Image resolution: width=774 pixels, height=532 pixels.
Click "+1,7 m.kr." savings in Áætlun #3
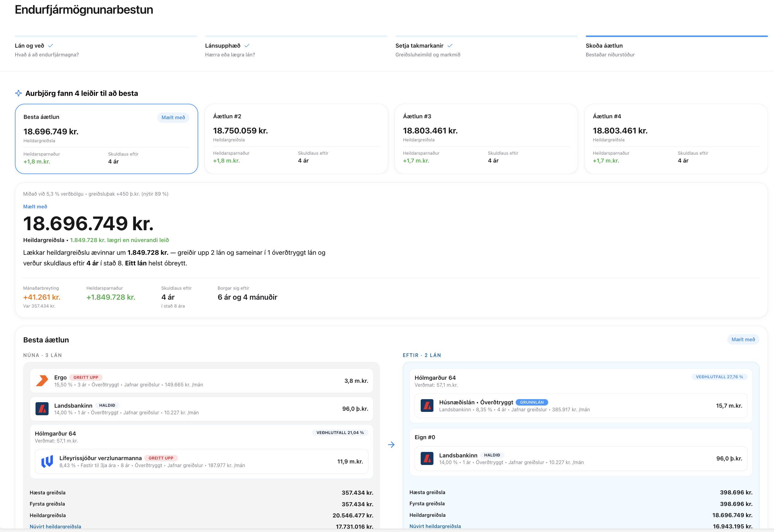point(416,161)
